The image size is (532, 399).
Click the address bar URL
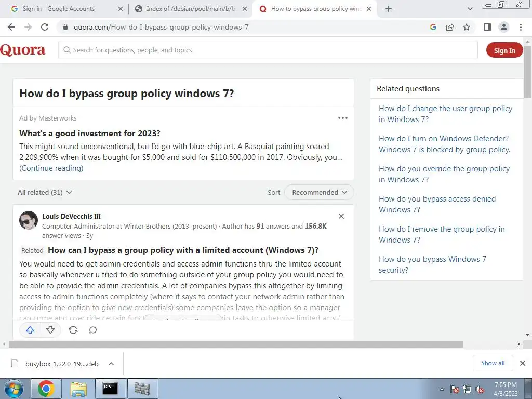tap(161, 27)
